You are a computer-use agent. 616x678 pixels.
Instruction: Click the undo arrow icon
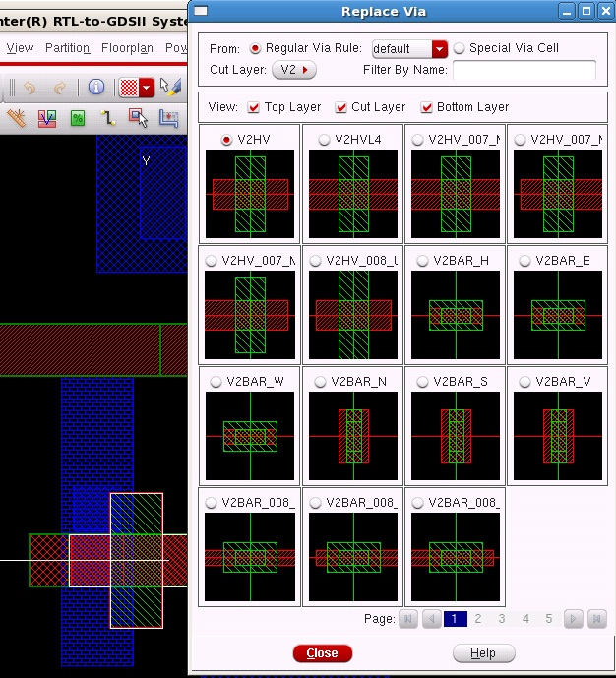pyautogui.click(x=30, y=88)
